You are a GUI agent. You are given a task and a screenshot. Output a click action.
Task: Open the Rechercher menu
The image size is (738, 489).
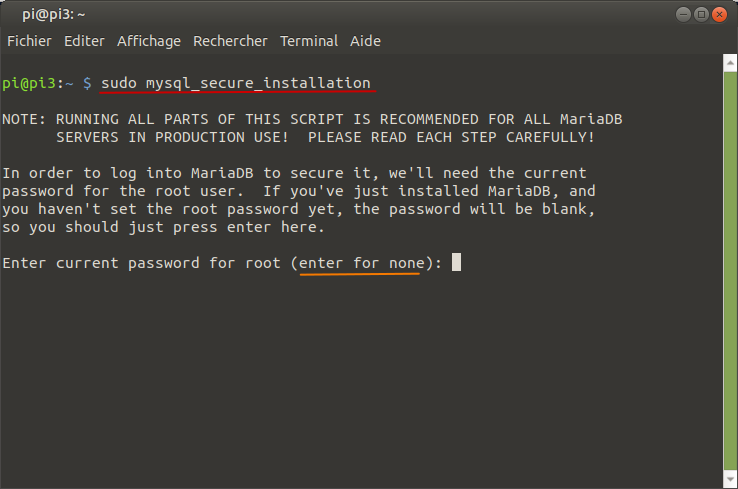coord(230,41)
